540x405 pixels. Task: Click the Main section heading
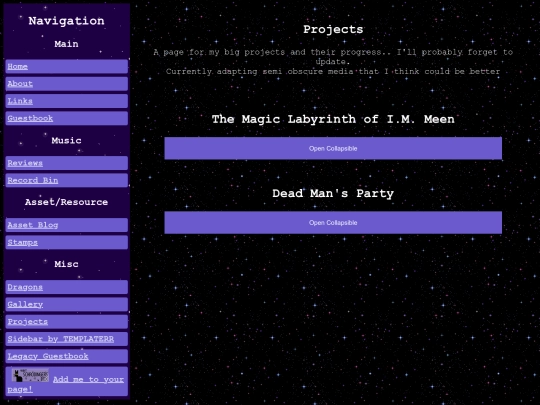[66, 44]
